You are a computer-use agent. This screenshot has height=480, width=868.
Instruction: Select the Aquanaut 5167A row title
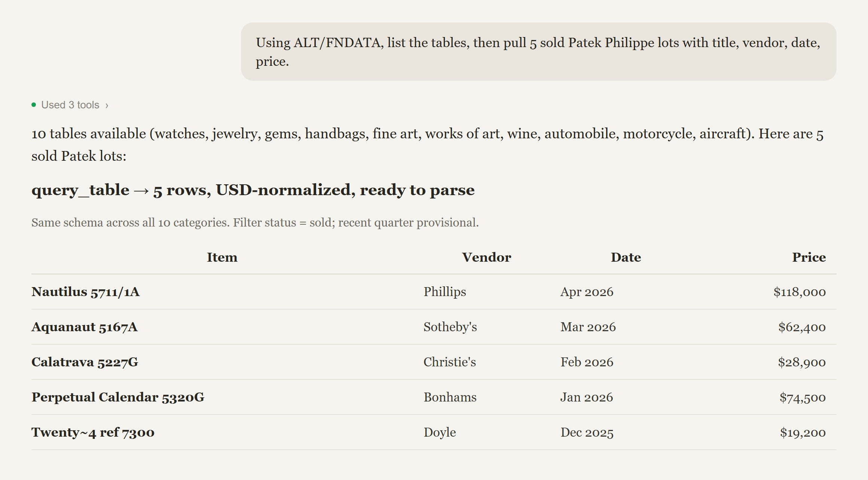pyautogui.click(x=85, y=327)
